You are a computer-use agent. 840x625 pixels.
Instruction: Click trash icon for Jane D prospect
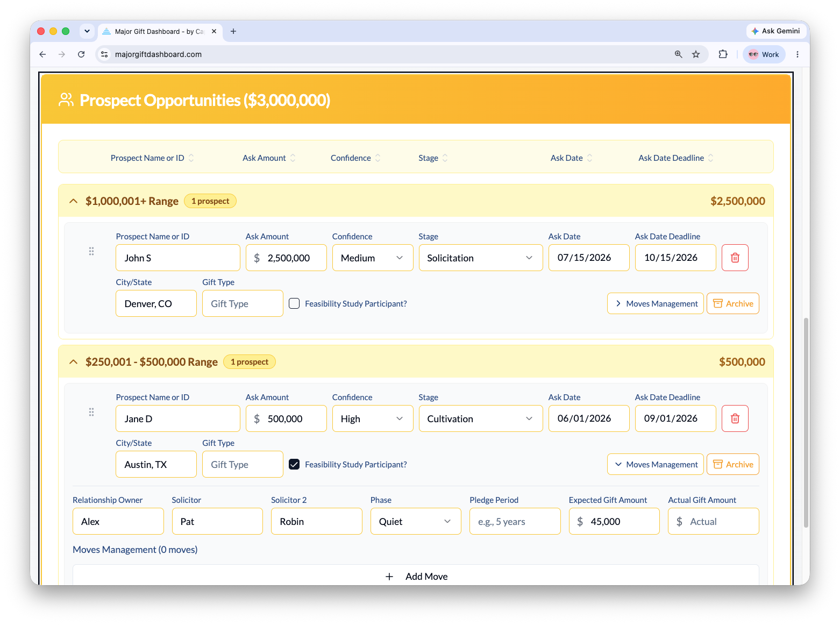[735, 418]
